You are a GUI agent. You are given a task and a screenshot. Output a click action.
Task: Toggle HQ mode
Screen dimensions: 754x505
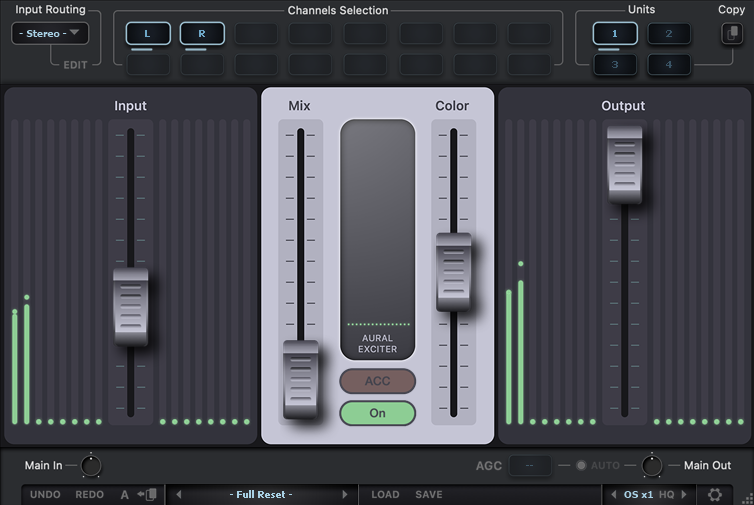coord(666,494)
